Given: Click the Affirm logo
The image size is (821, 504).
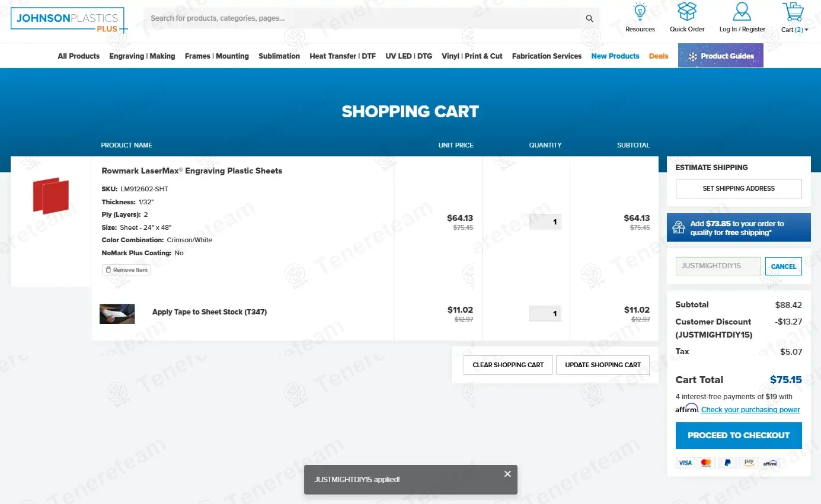Looking at the screenshot, I should 686,409.
